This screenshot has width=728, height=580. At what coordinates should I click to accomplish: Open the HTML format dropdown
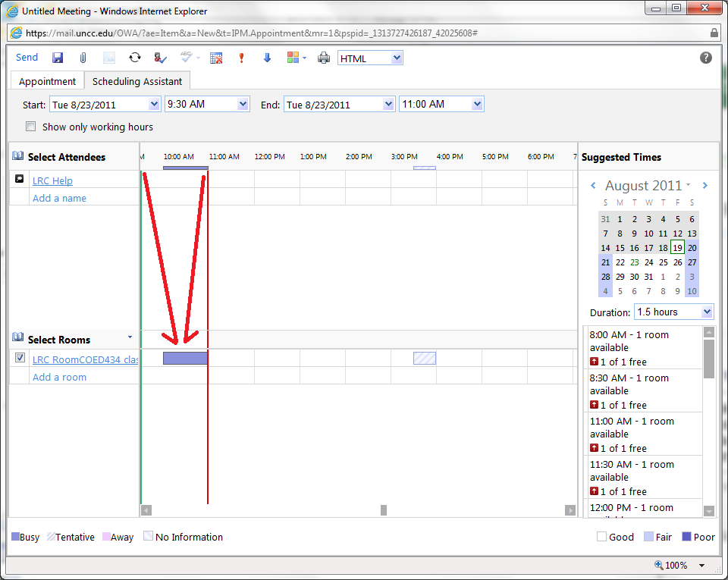(x=397, y=58)
